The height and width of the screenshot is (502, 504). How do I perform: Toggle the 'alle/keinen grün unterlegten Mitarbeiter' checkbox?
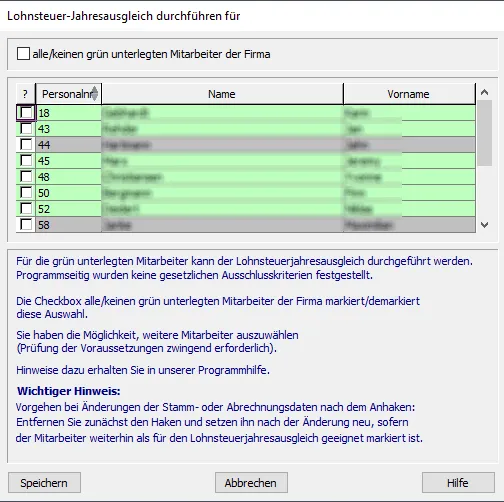23,54
